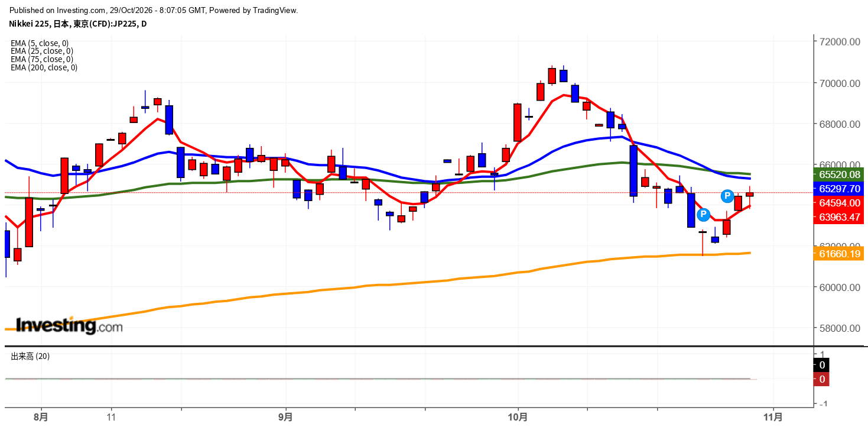The image size is (868, 427).
Task: Click the blue 65297.70 price label
Action: (x=839, y=189)
